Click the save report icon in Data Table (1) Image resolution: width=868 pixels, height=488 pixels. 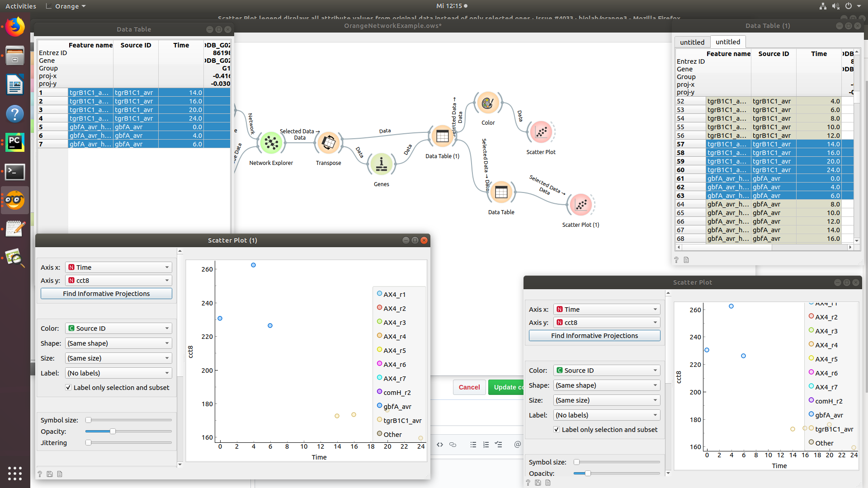(686, 260)
